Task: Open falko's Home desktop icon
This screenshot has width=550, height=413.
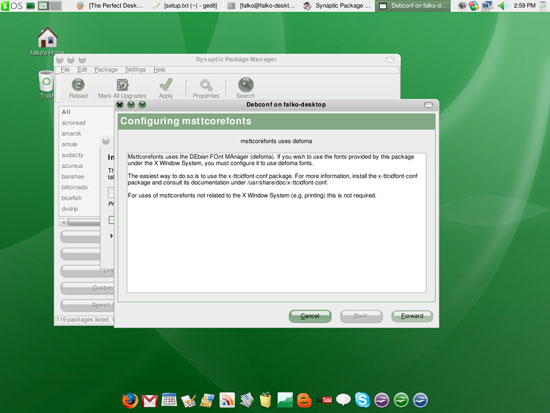Action: click(47, 38)
